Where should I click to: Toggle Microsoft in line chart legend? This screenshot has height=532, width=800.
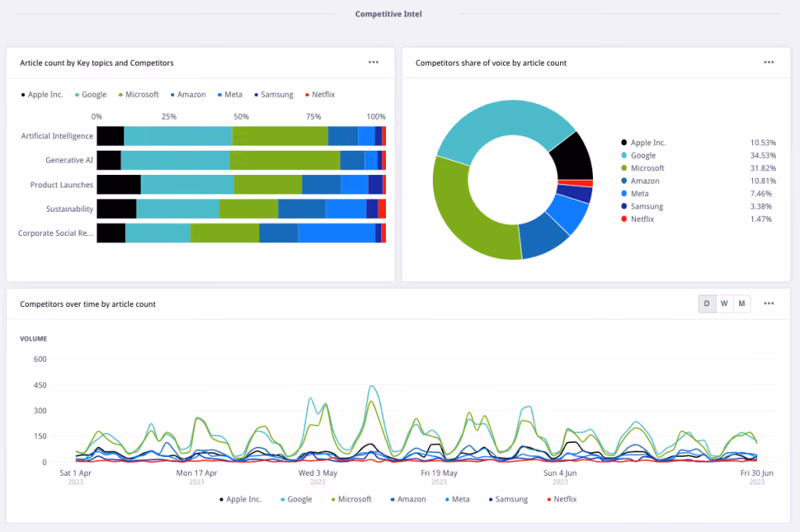[x=352, y=499]
